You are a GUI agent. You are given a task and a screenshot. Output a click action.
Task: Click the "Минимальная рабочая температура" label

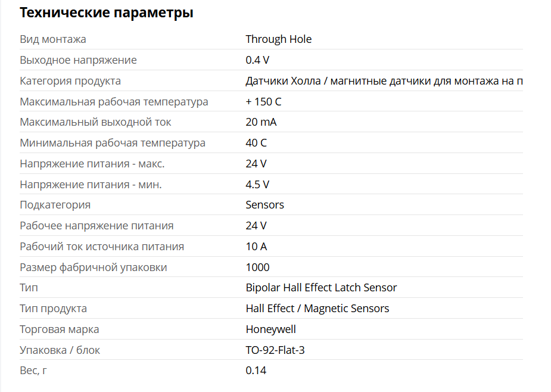(x=113, y=143)
